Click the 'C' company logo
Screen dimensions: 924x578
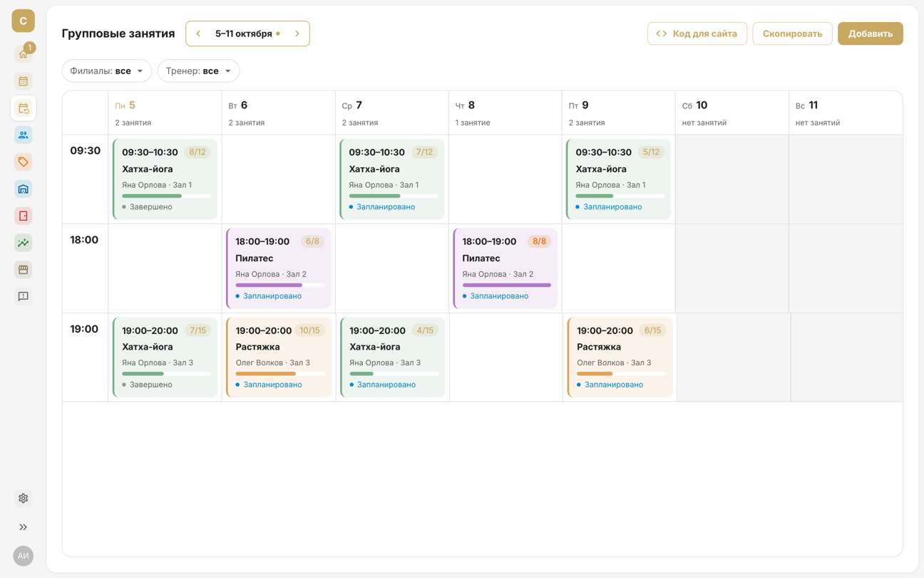(24, 21)
